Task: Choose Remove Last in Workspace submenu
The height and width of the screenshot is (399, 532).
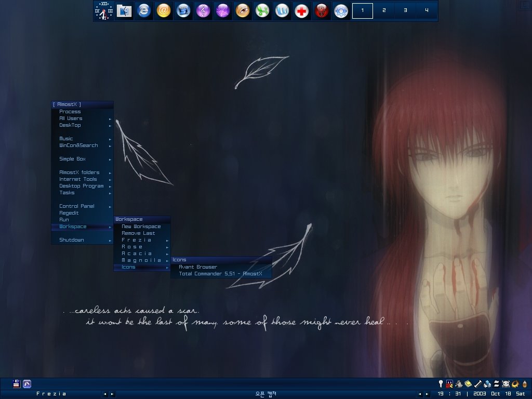Action: 142,233
